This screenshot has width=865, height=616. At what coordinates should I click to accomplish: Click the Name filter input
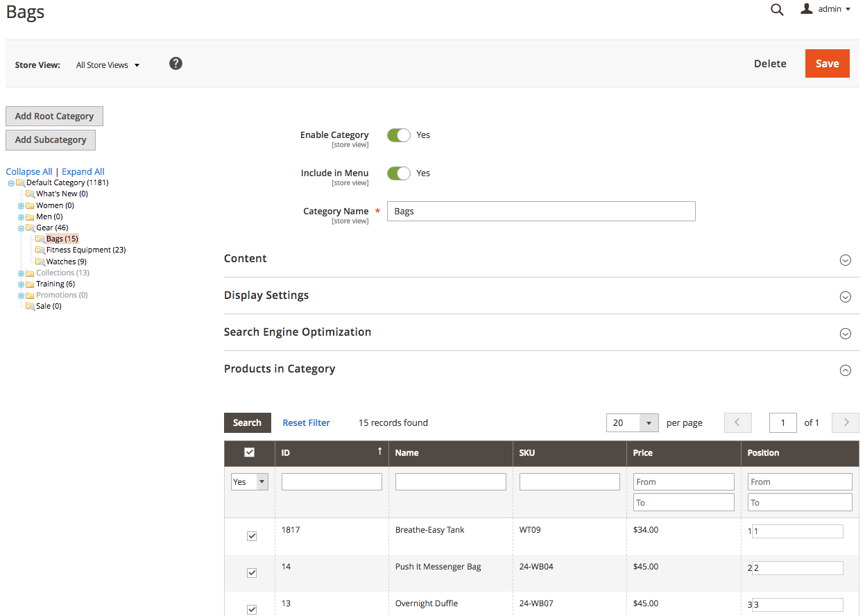click(x=451, y=481)
